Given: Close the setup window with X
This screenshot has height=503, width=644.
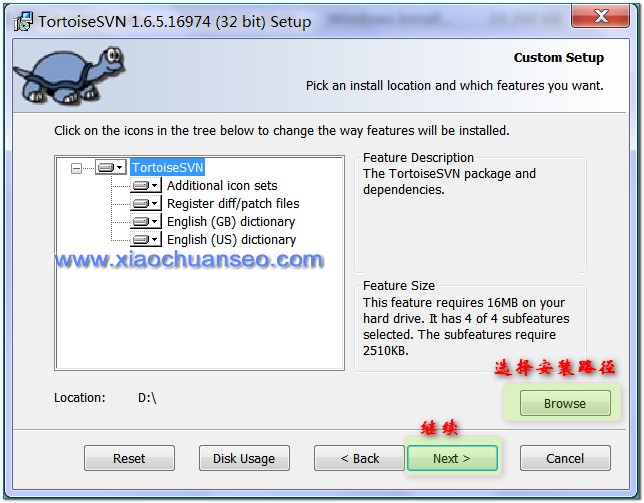Looking at the screenshot, I should (600, 16).
